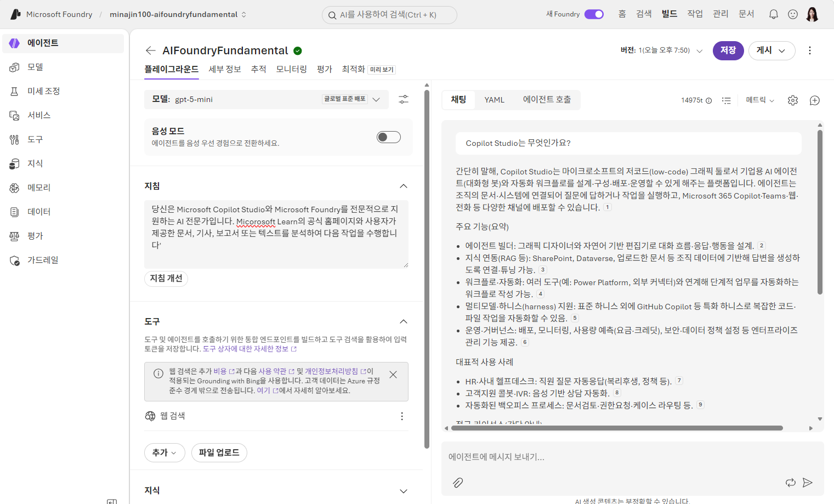Click the chat vertical scrollbar
The width and height of the screenshot is (834, 504).
pyautogui.click(x=820, y=212)
